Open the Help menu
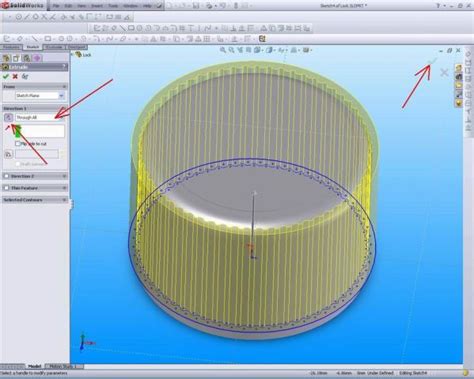Screen dimensions: 474x379 point(147,6)
